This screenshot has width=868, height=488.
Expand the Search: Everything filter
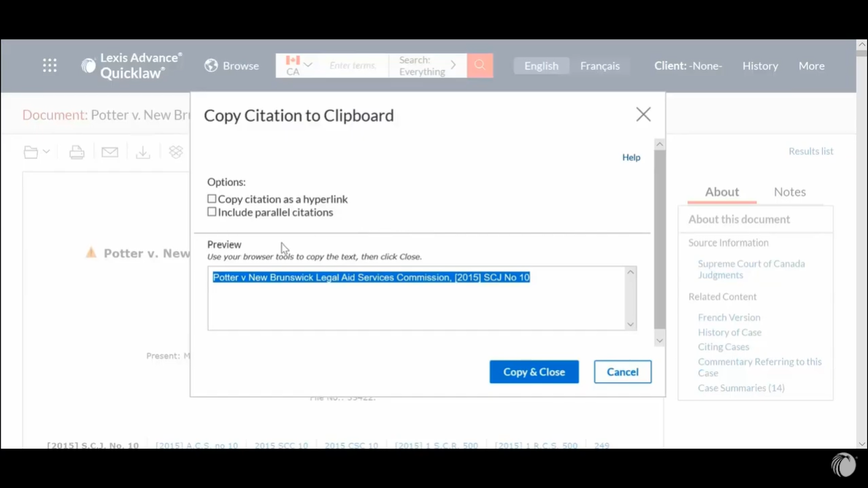coord(427,66)
